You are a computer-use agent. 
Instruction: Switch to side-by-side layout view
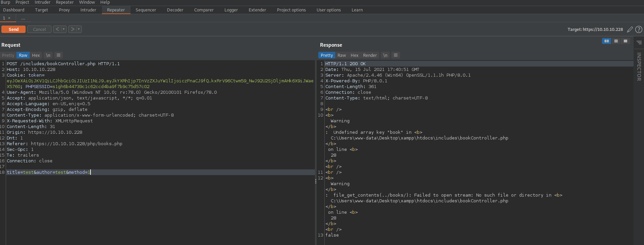click(x=606, y=41)
